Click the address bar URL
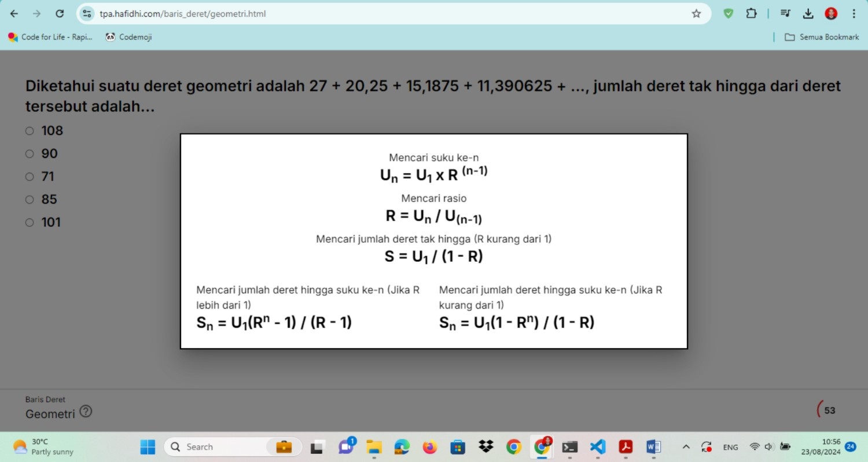This screenshot has width=868, height=462. 182,14
